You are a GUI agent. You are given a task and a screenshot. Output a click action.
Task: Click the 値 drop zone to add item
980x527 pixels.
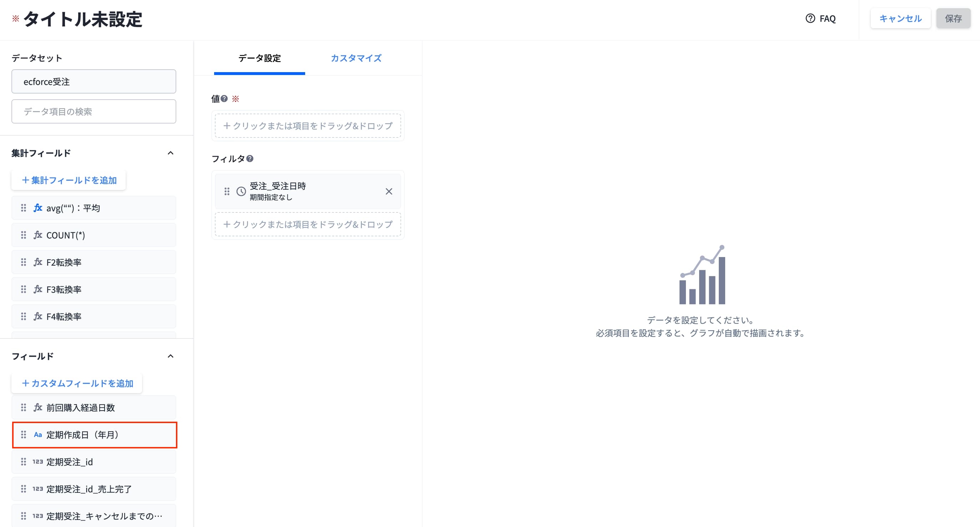[x=308, y=126]
